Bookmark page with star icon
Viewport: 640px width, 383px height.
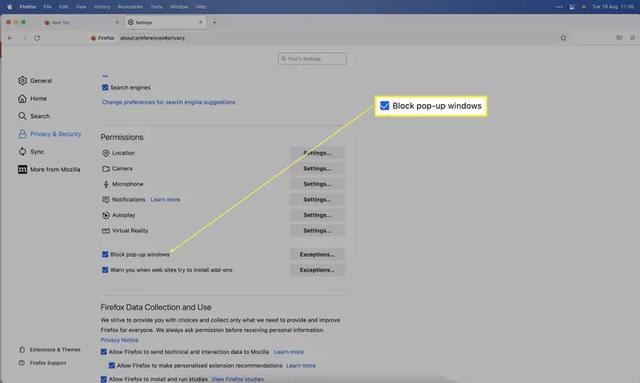(563, 38)
